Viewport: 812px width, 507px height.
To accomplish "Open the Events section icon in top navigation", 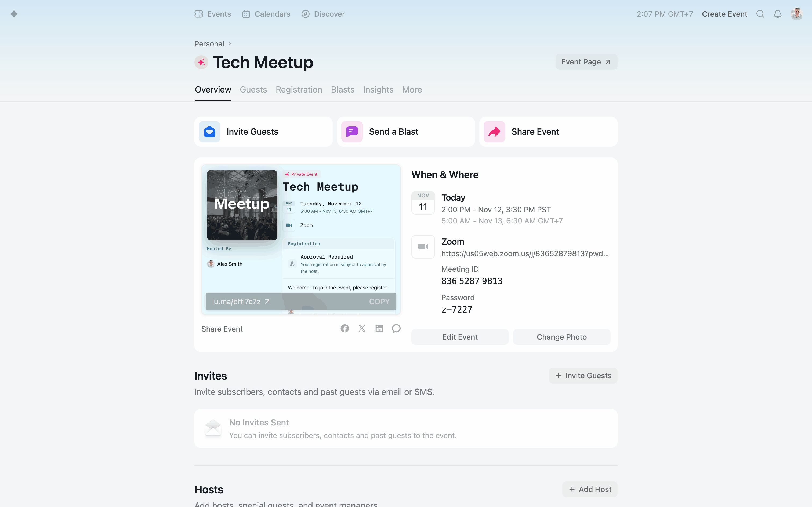I will 199,14.
